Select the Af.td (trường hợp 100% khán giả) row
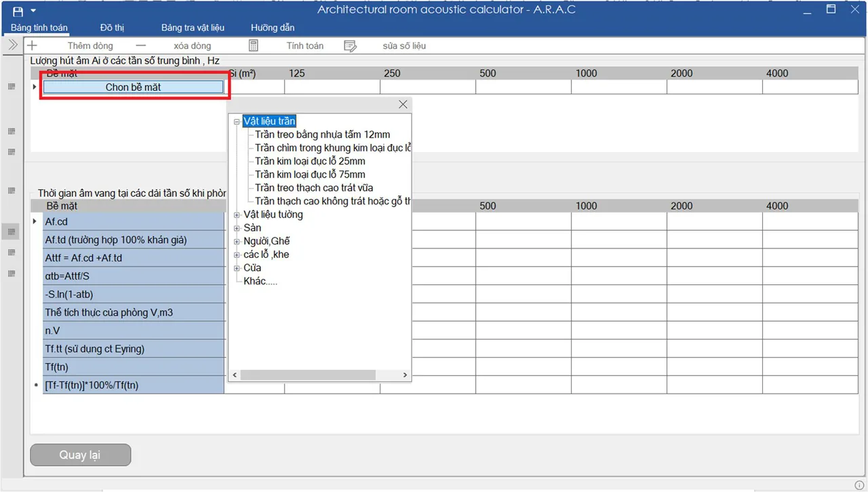 134,240
